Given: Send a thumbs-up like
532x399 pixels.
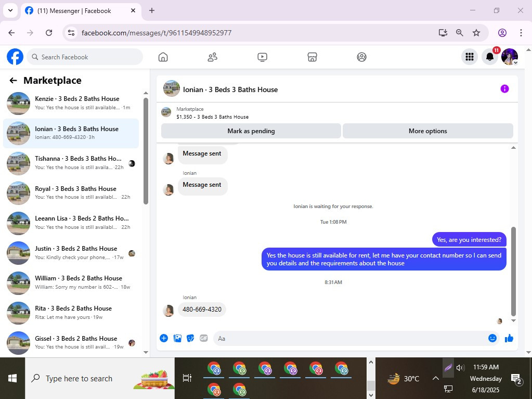Looking at the screenshot, I should pyautogui.click(x=509, y=338).
